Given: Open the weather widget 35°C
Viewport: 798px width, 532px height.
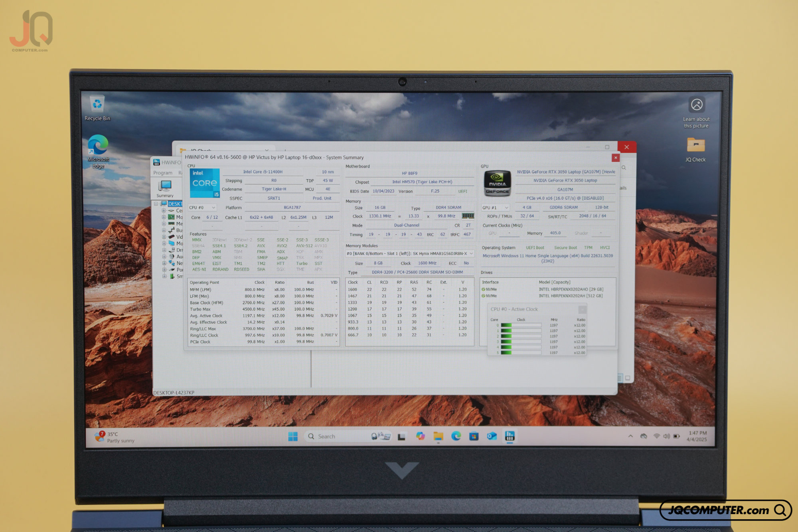Looking at the screenshot, I should (x=115, y=437).
